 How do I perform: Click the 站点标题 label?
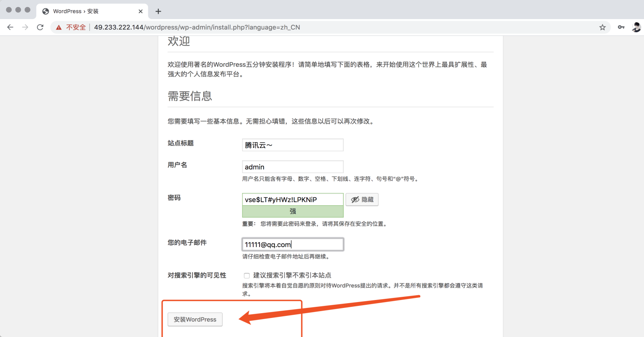pos(180,143)
